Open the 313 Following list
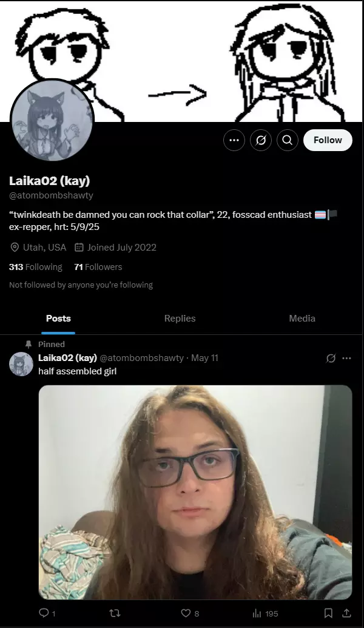364x628 pixels. 36,267
